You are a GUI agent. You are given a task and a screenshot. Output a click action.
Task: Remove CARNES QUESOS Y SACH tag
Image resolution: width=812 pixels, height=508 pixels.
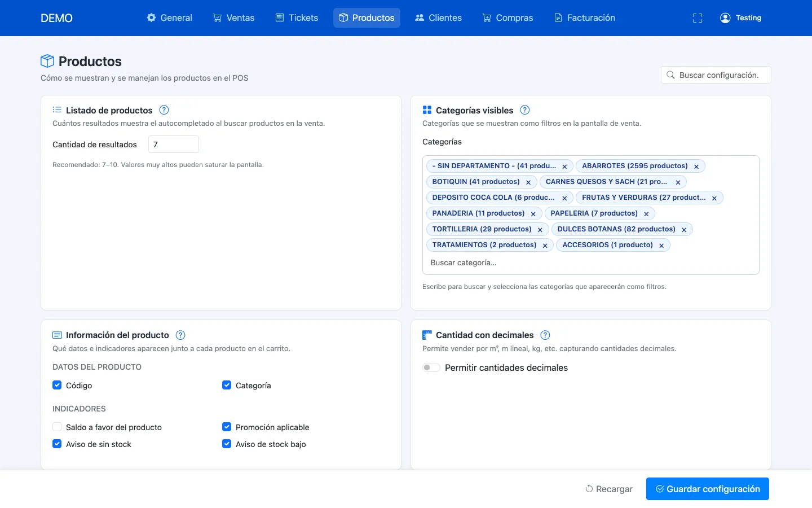(678, 182)
